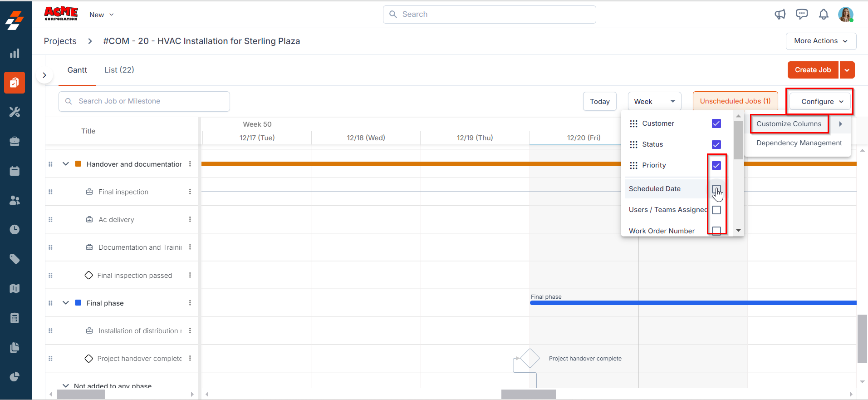Open the notifications bell
Screen dimensions: 868x400
[824, 15]
